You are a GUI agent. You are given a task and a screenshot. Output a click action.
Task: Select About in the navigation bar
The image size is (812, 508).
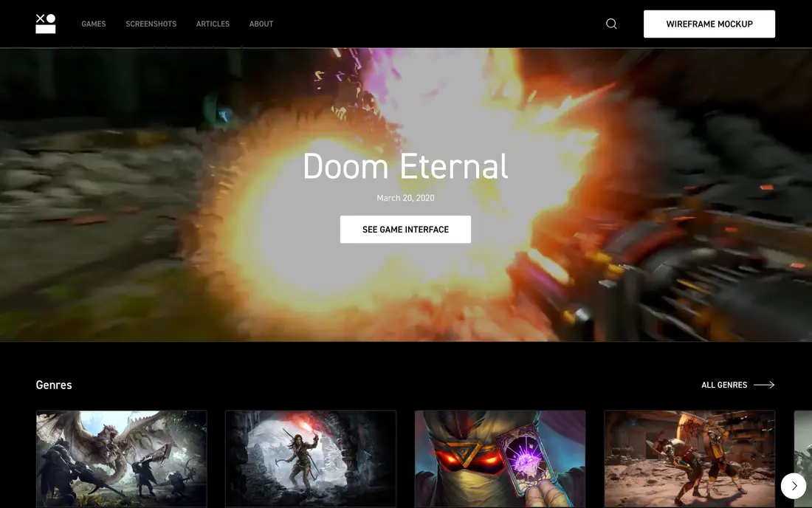261,24
